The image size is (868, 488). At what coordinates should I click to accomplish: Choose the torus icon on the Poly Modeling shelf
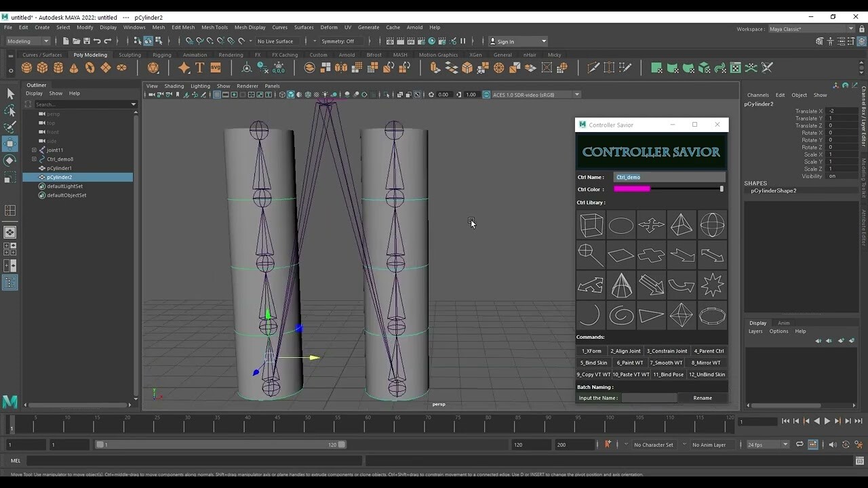tap(89, 67)
